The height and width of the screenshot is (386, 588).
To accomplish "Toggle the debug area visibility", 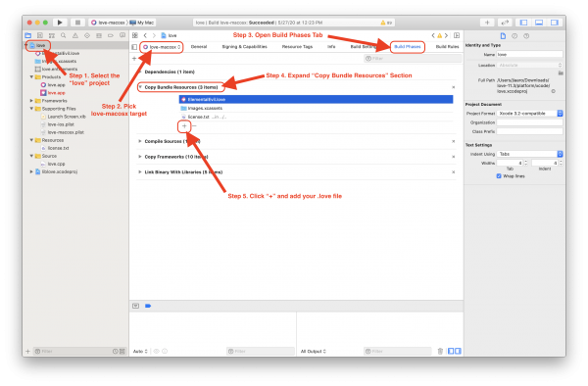I will (x=539, y=23).
